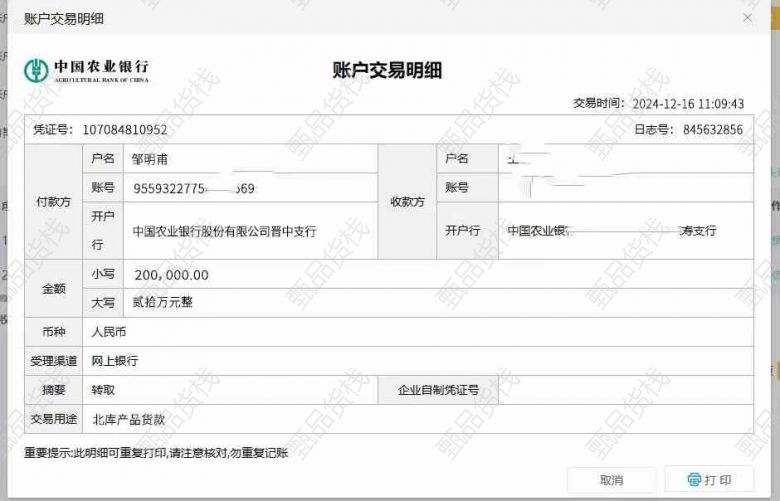This screenshot has width=780, height=501.
Task: Click the transaction time 2024-12-16 11:09:43
Action: pos(688,104)
